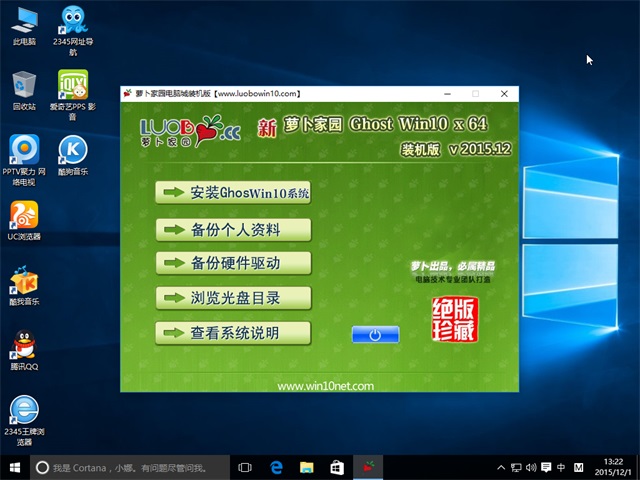Click the LUOBO.cc radish logo
The width and height of the screenshot is (640, 480).
(190, 131)
